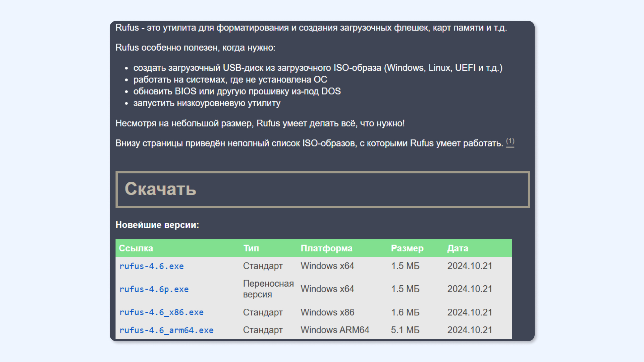Select the Windows ARM64 platform cell

click(335, 330)
